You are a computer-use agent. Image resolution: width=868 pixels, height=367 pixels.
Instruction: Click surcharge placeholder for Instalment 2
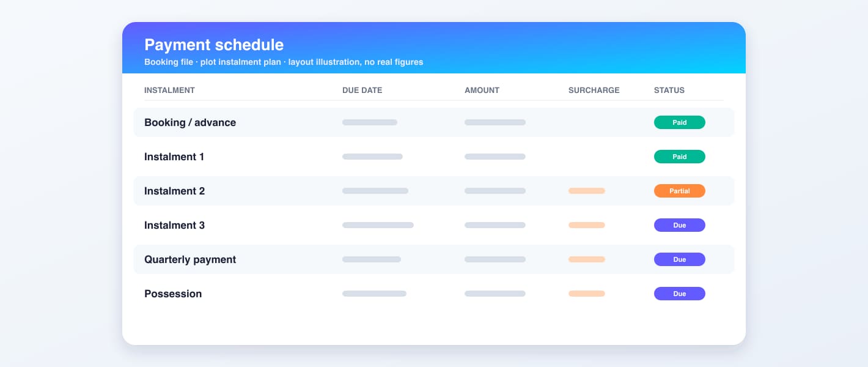coord(587,191)
